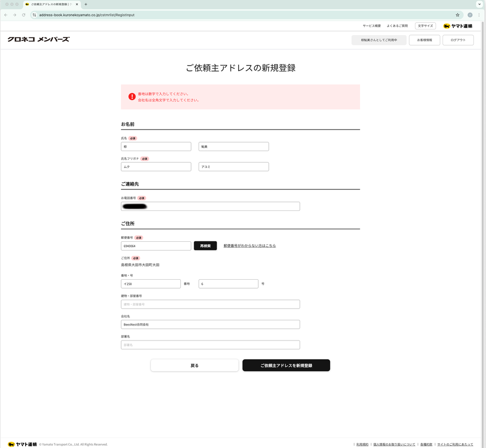Open 個人情報のお取り扱いについて footer link

point(394,445)
